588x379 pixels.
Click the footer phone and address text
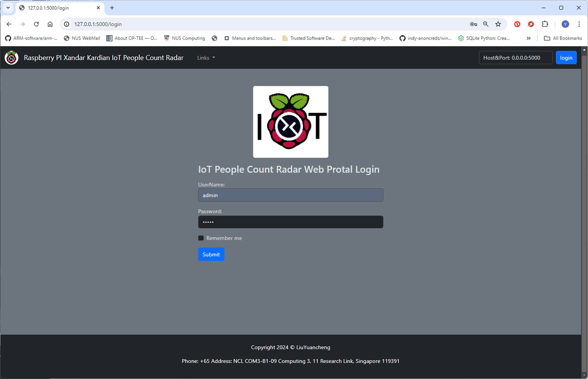[x=291, y=361]
